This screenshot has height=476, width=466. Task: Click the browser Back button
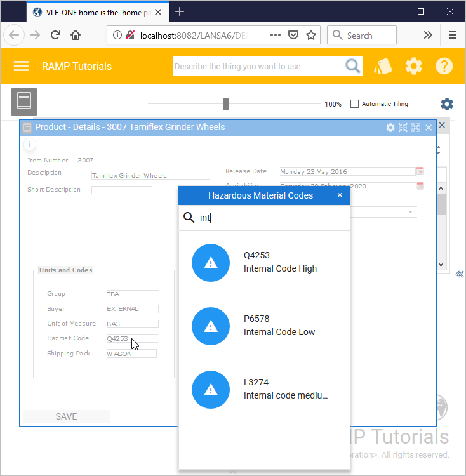[14, 35]
